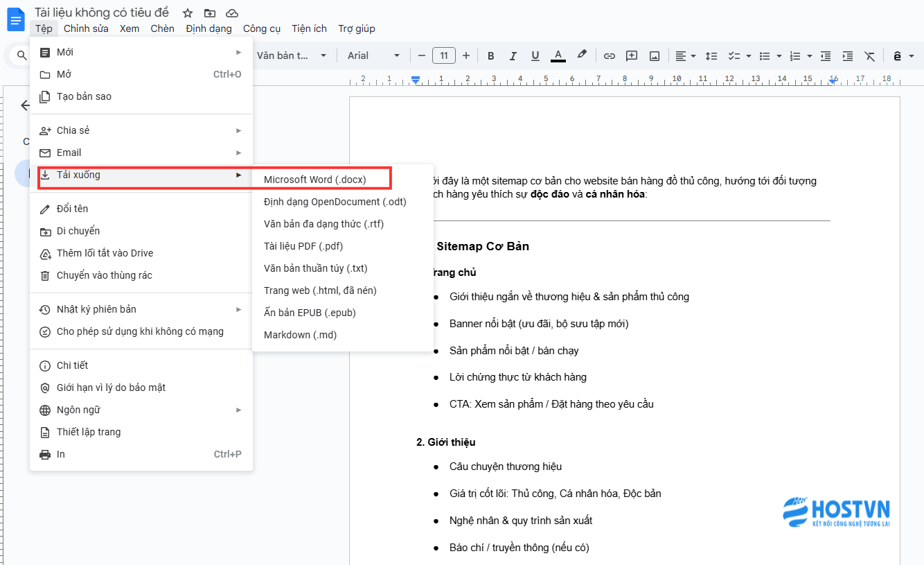Check the cloud save status icon

[232, 13]
